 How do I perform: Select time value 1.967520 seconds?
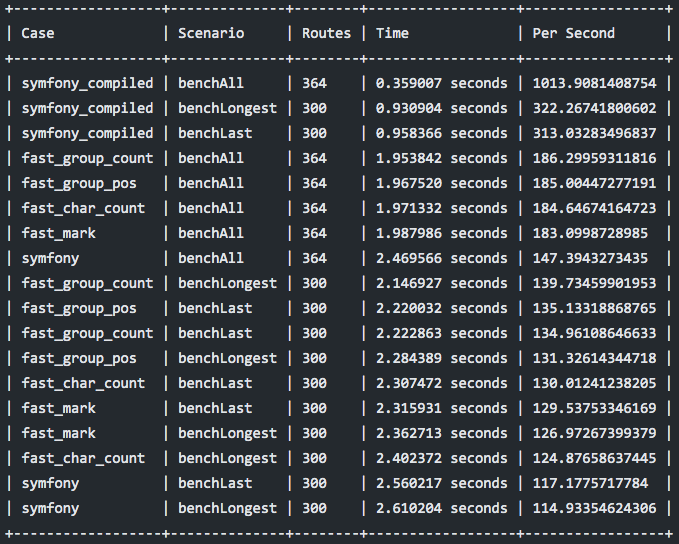(442, 183)
